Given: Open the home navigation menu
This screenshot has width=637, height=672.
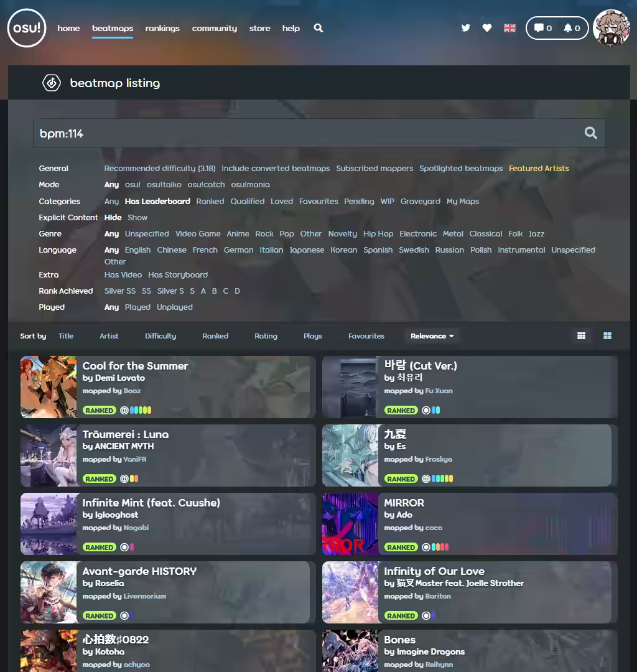Looking at the screenshot, I should 68,28.
